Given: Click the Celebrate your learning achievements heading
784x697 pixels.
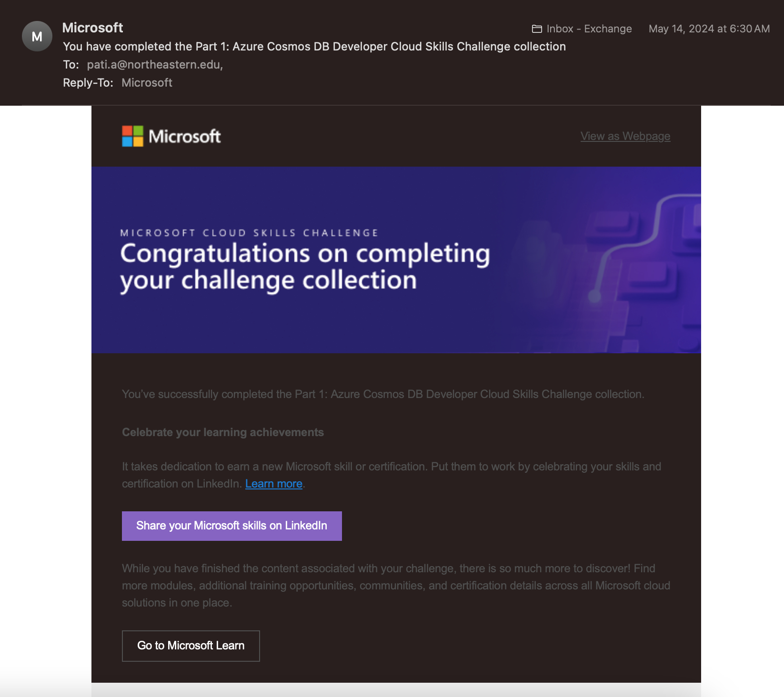Looking at the screenshot, I should [x=223, y=432].
